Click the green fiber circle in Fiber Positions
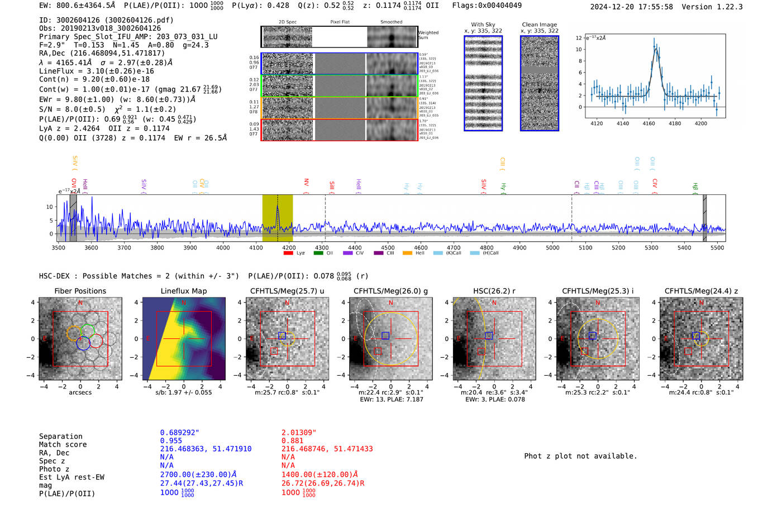 pyautogui.click(x=87, y=330)
